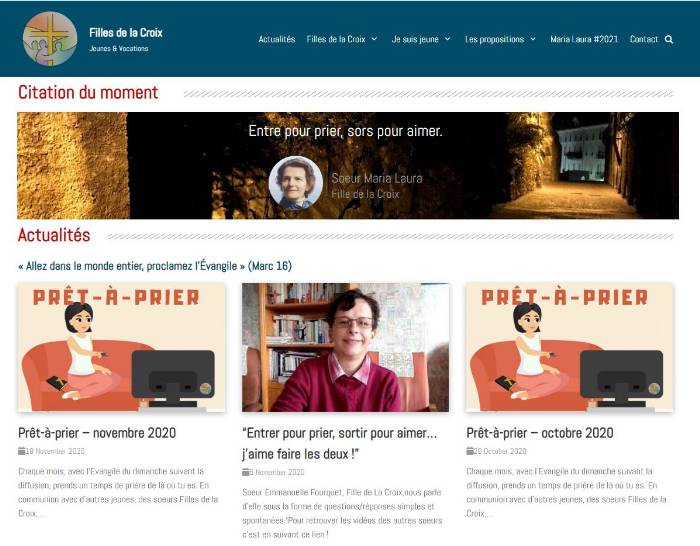Open the Actualités menu item
This screenshot has width=700, height=546.
point(277,39)
